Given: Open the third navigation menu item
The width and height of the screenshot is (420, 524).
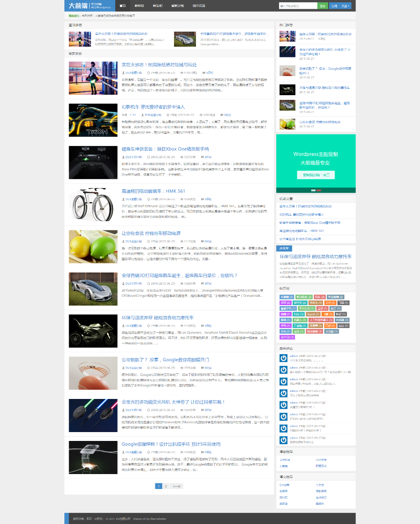Looking at the screenshot, I should pyautogui.click(x=157, y=6).
